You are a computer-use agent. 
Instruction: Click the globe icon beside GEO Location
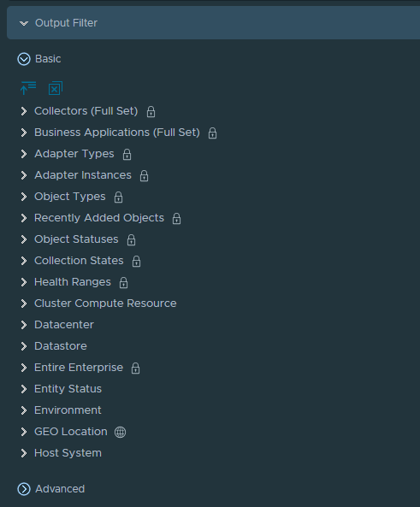pyautogui.click(x=120, y=432)
